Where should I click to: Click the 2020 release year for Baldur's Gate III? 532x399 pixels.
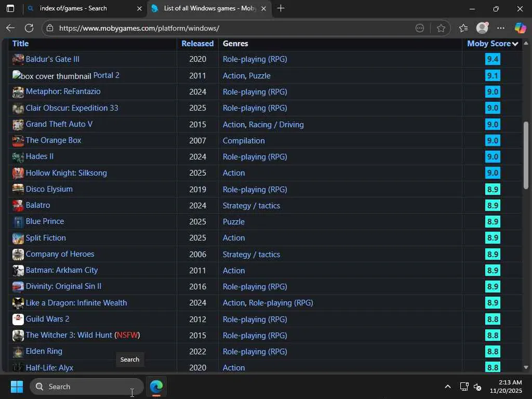[x=197, y=59]
